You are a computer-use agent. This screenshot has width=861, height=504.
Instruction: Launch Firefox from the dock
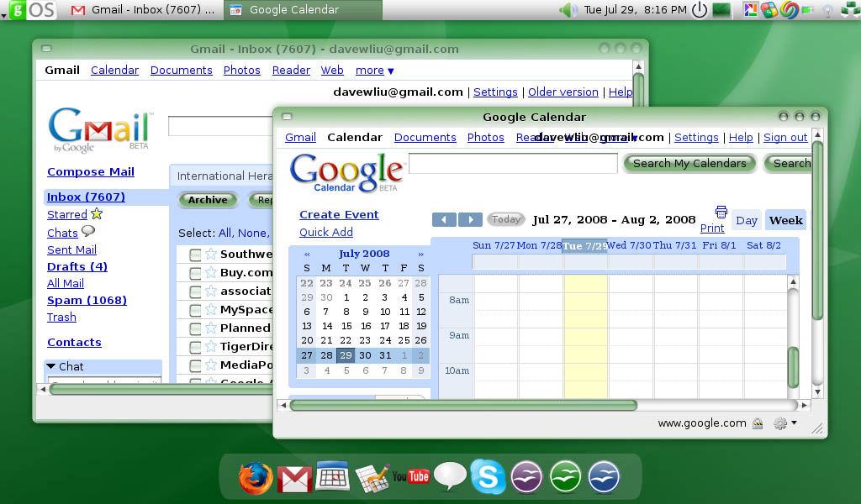[255, 476]
